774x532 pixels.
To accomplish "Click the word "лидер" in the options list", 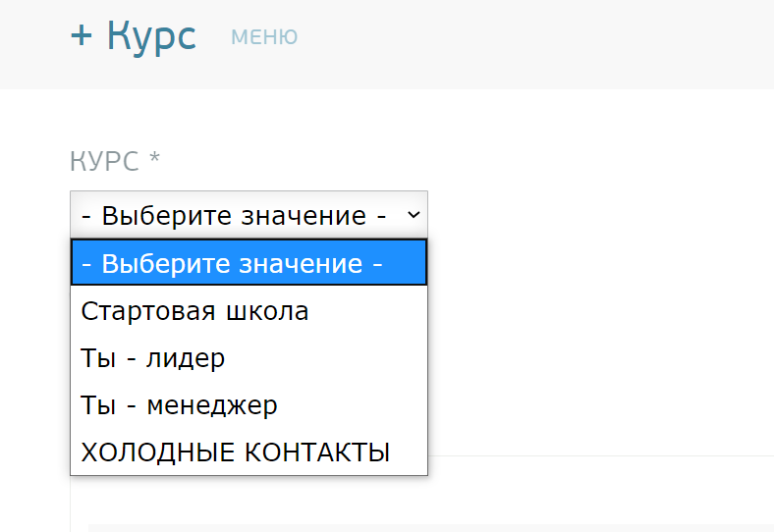I will 186,358.
